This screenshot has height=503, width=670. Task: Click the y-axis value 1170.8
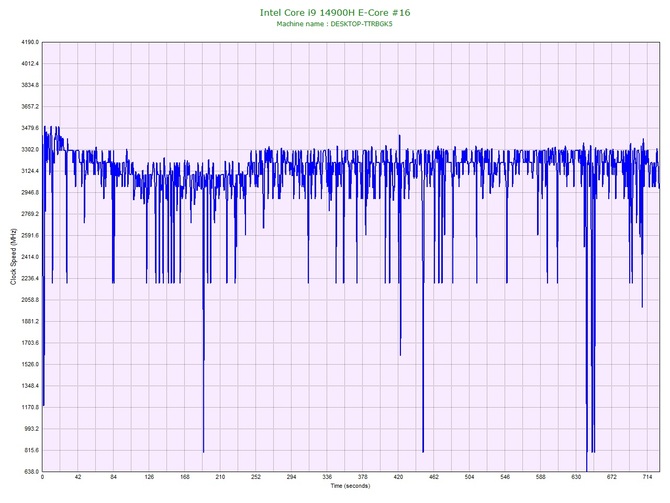coord(30,407)
